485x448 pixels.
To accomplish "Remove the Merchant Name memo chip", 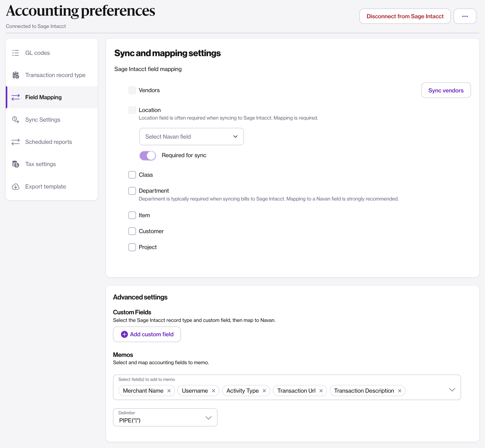I will (169, 391).
